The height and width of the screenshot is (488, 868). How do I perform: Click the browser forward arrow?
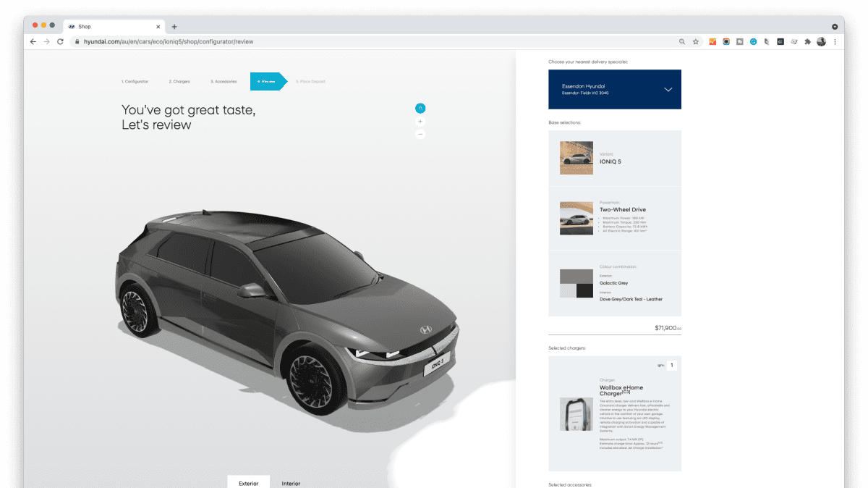pos(47,42)
